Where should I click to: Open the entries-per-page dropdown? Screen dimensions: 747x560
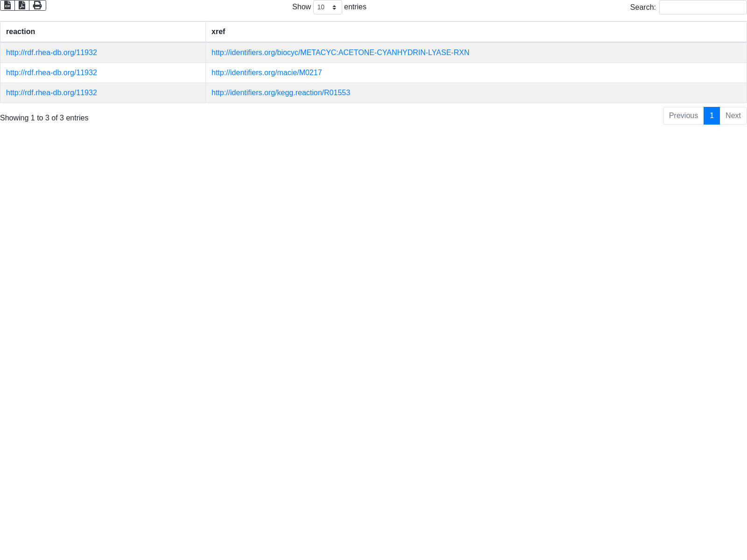click(327, 7)
